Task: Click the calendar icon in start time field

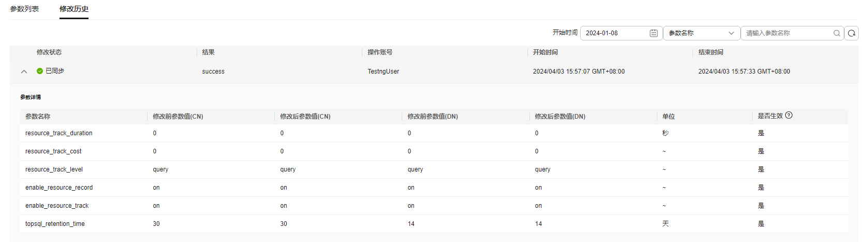Action: coord(654,33)
